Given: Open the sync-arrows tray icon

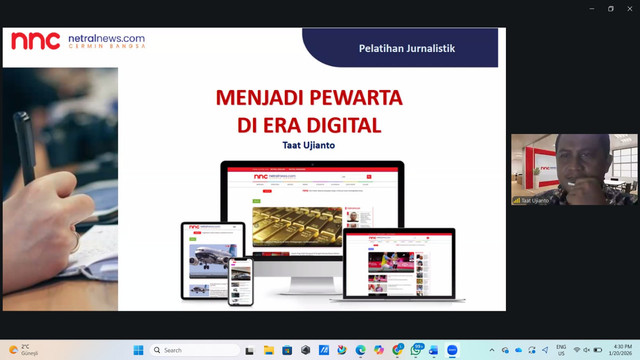Looking at the screenshot, I should coord(532,350).
